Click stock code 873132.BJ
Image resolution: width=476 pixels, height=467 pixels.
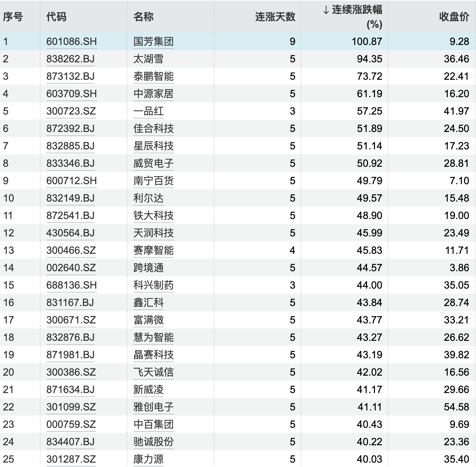(x=70, y=77)
